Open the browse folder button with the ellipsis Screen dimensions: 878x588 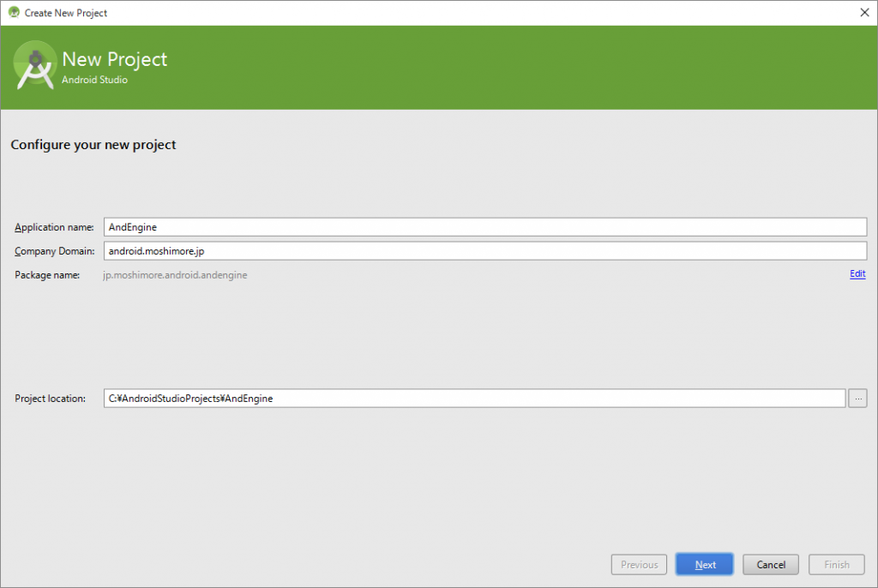coord(857,399)
